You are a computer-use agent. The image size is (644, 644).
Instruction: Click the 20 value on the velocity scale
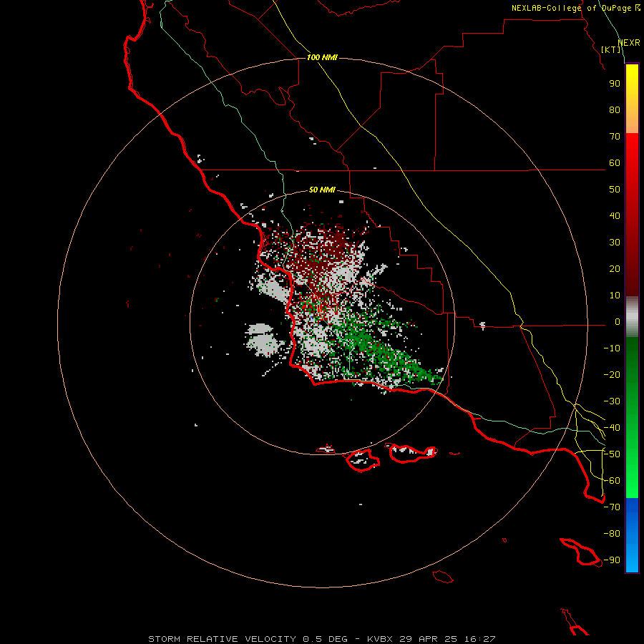615,268
